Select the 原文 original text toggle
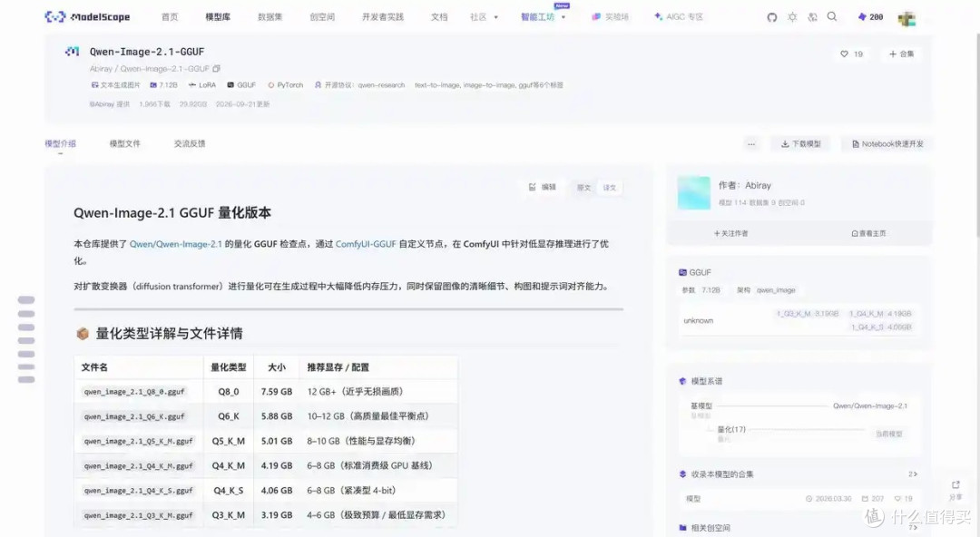Image resolution: width=980 pixels, height=537 pixels. point(583,188)
